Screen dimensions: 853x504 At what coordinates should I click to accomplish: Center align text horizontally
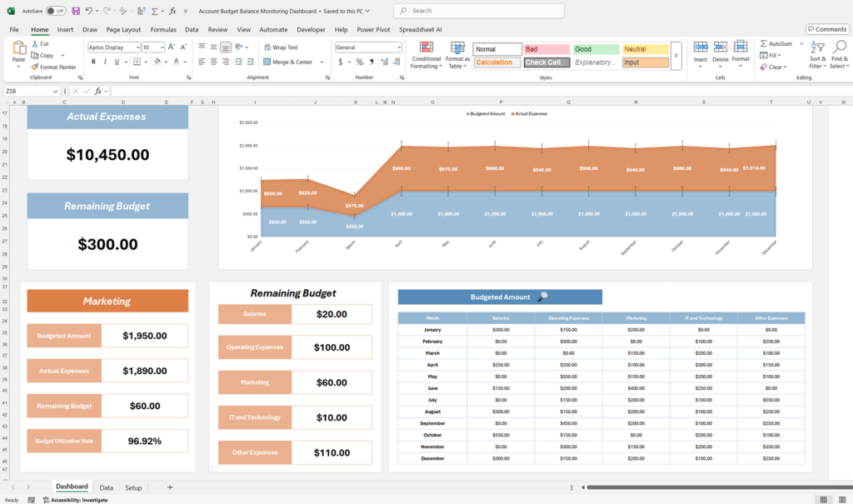coord(214,62)
